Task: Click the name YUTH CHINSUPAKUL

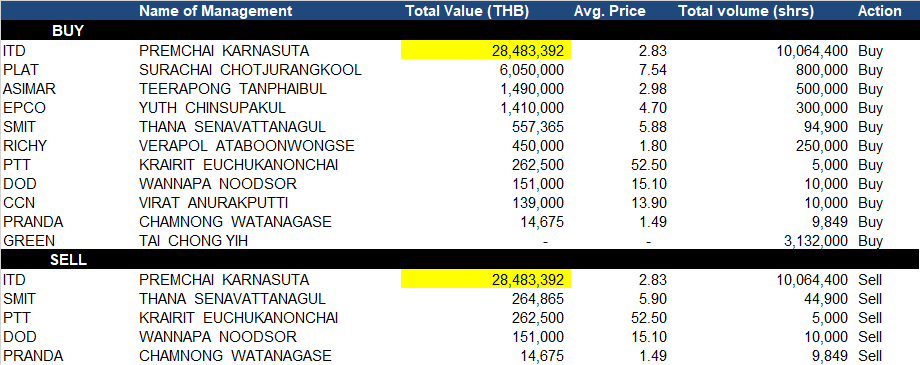Action: [212, 108]
